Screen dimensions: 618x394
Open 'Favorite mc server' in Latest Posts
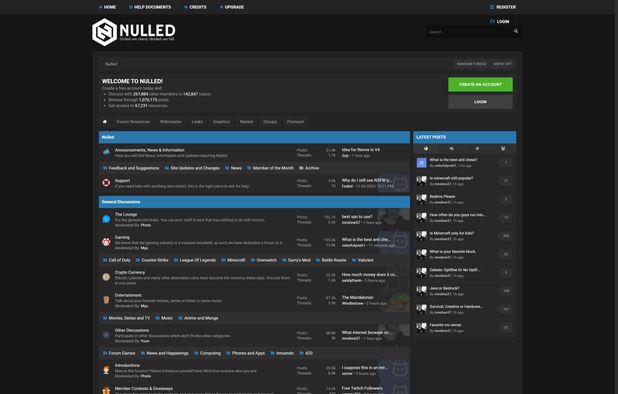point(445,325)
